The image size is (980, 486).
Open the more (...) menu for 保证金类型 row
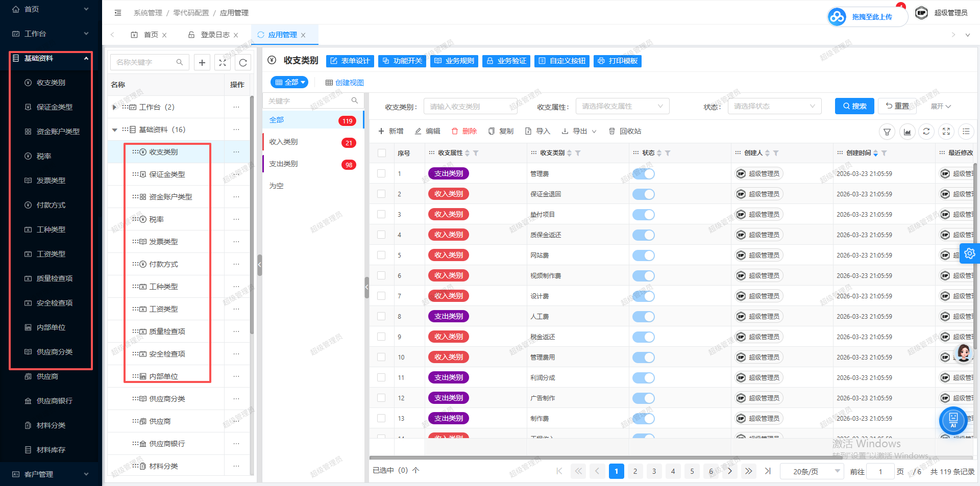tap(236, 174)
